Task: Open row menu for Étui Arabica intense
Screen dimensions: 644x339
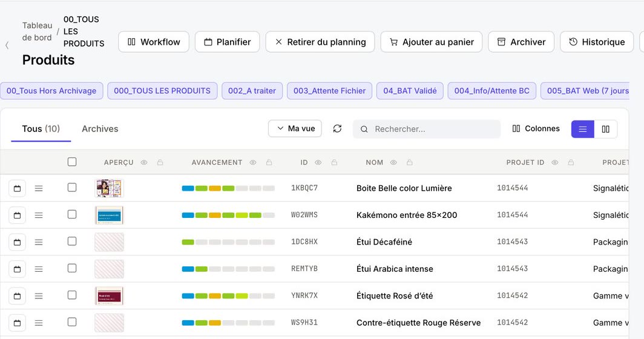Action: (39, 269)
